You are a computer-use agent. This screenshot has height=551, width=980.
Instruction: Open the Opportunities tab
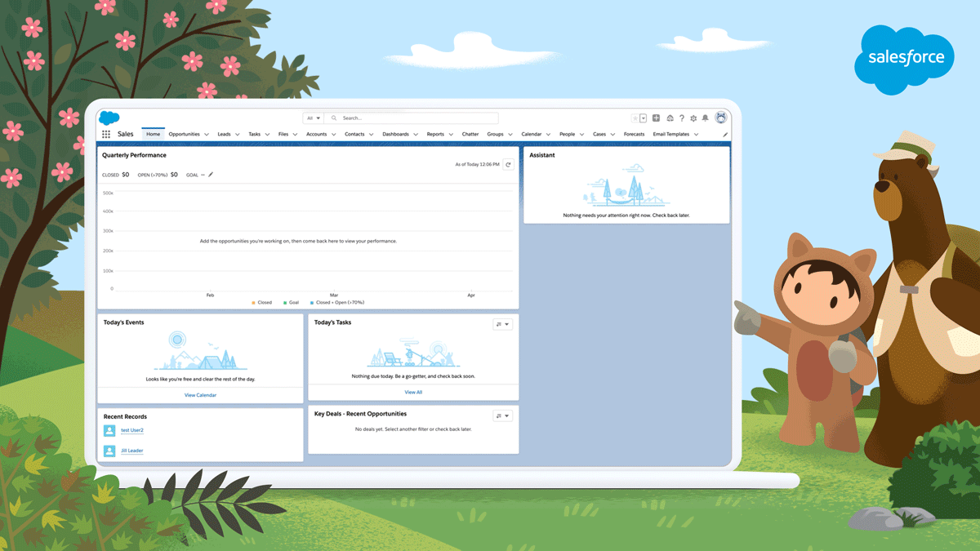point(184,134)
